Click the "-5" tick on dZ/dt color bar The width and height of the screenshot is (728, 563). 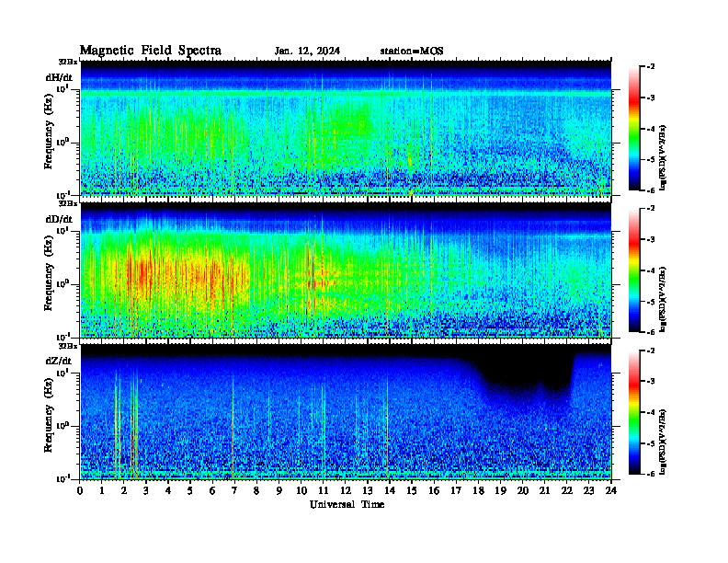coord(650,443)
